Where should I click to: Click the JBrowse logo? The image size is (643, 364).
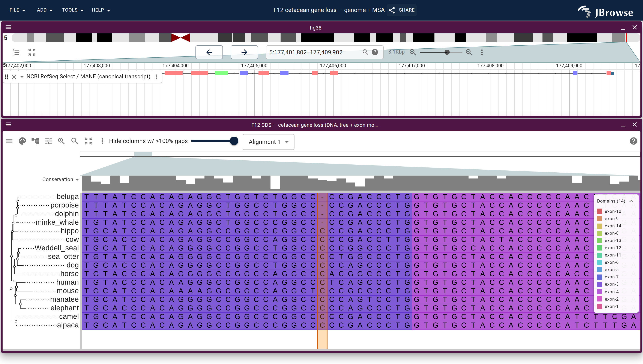click(x=605, y=12)
